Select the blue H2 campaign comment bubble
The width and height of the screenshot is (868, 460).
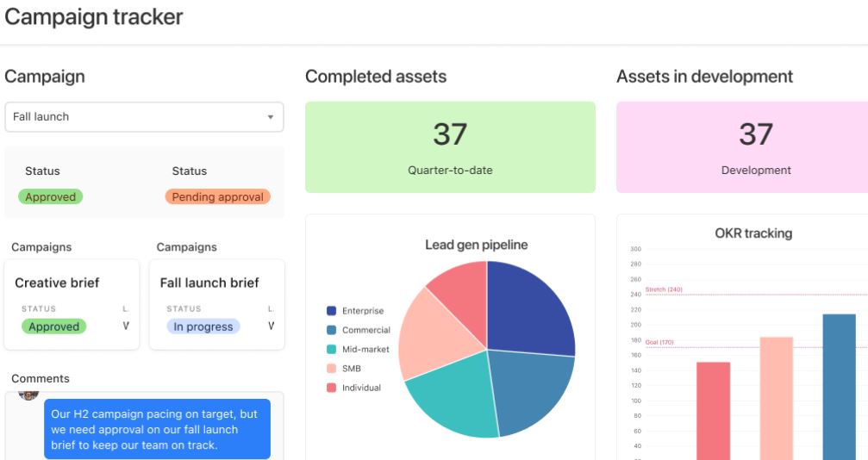[157, 429]
